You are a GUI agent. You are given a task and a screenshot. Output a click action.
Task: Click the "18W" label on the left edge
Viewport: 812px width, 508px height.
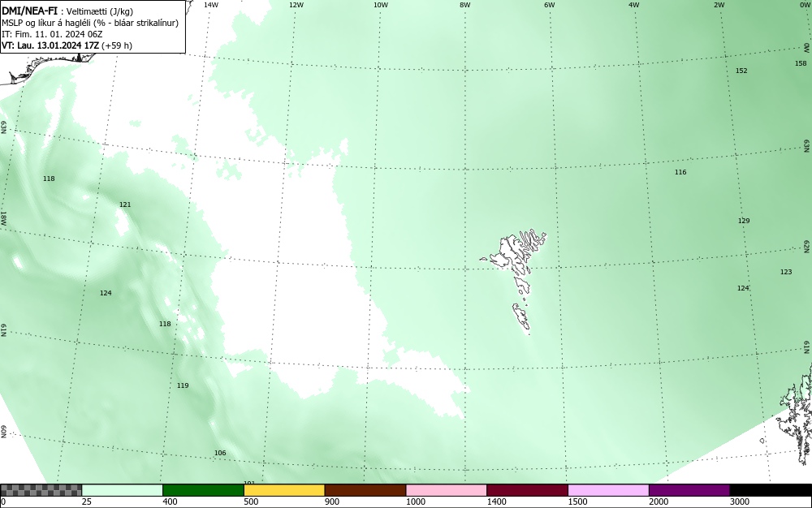pyautogui.click(x=3, y=218)
